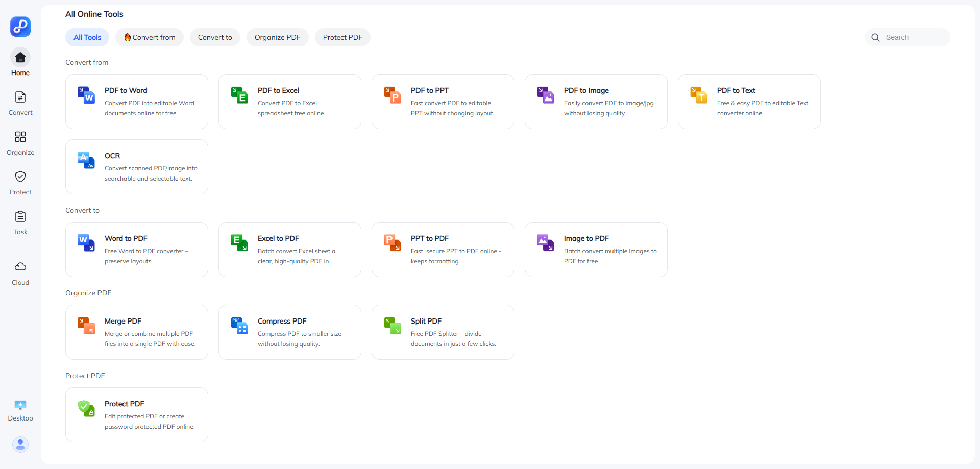Click the app logo in sidebar

[x=20, y=27]
